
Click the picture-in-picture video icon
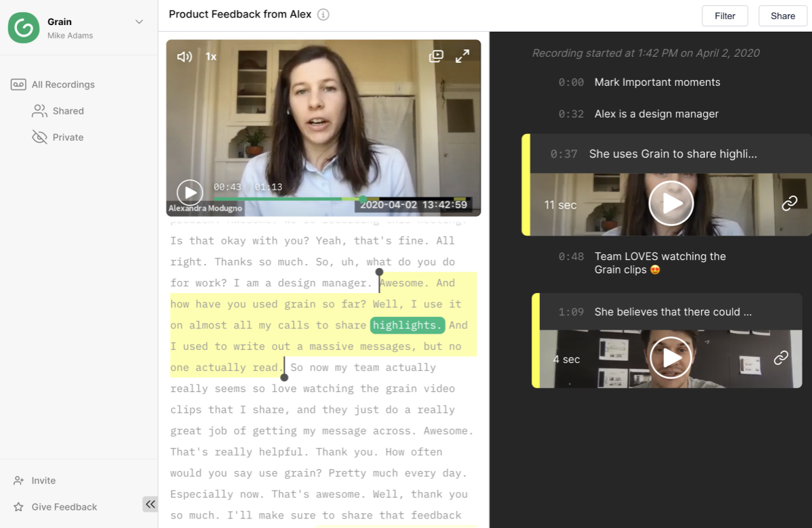436,56
